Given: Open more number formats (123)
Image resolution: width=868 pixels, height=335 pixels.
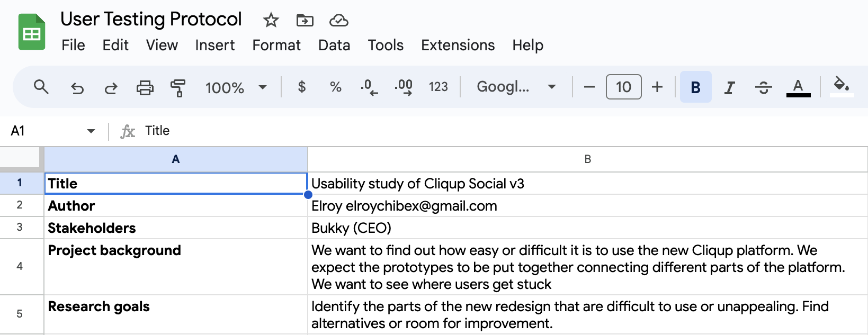Looking at the screenshot, I should pos(439,87).
